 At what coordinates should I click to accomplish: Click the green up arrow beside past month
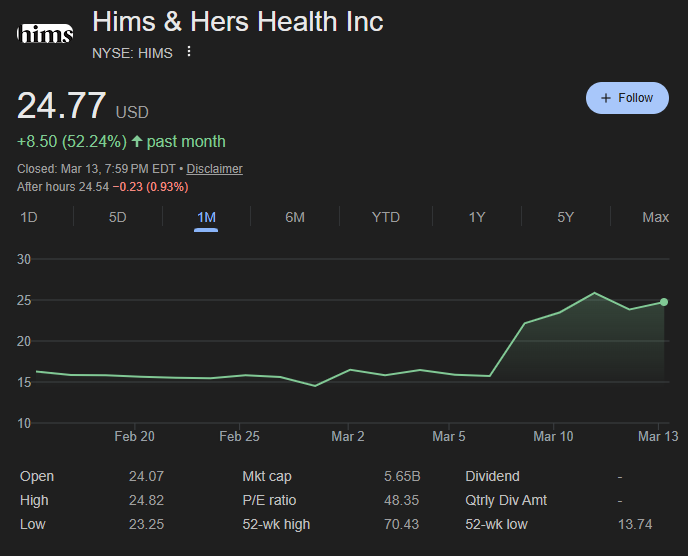(136, 141)
